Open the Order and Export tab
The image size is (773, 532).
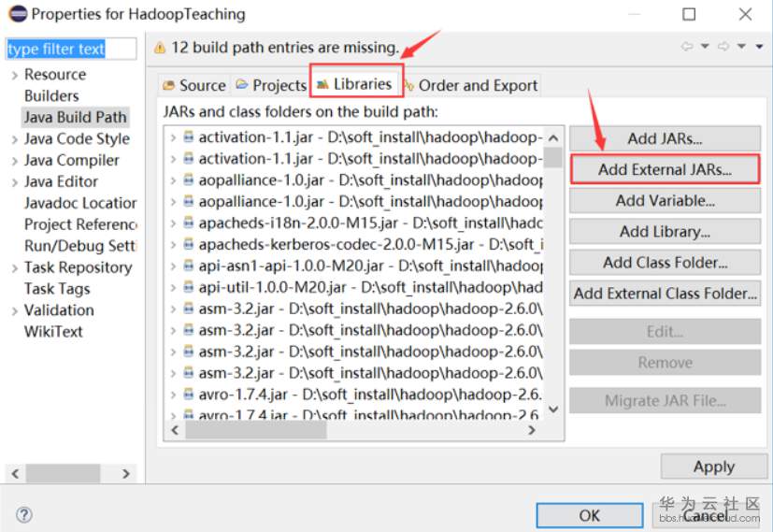pos(470,85)
